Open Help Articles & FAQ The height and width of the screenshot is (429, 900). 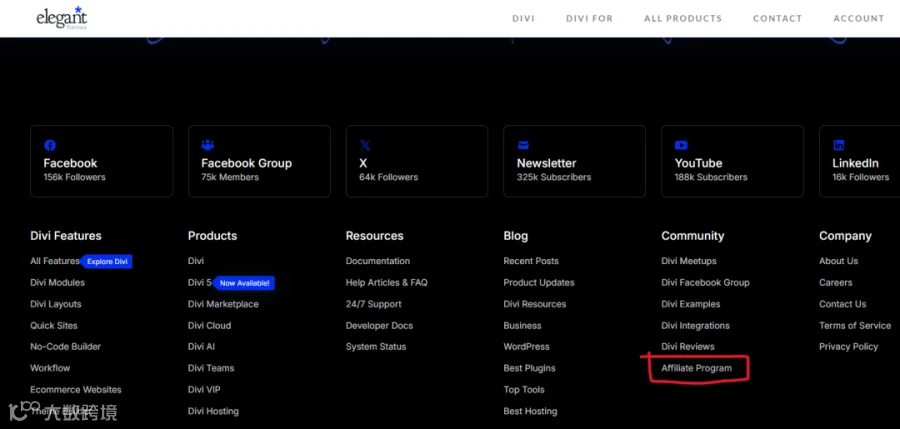[386, 283]
